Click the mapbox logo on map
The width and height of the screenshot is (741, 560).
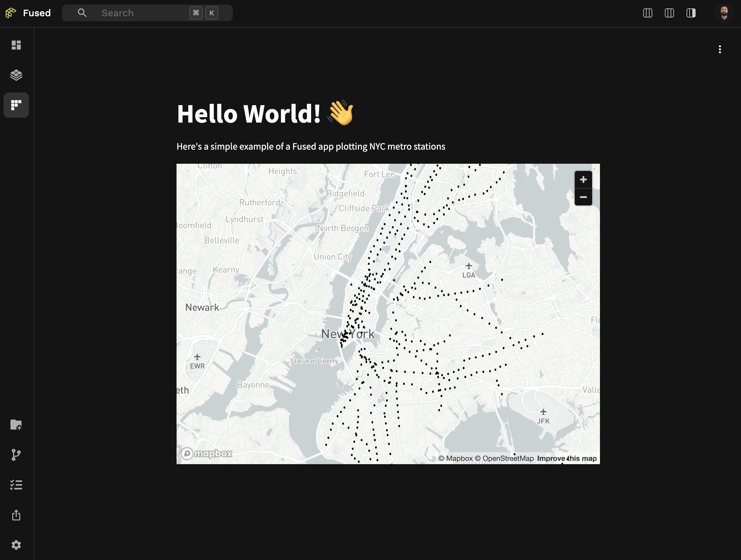206,453
